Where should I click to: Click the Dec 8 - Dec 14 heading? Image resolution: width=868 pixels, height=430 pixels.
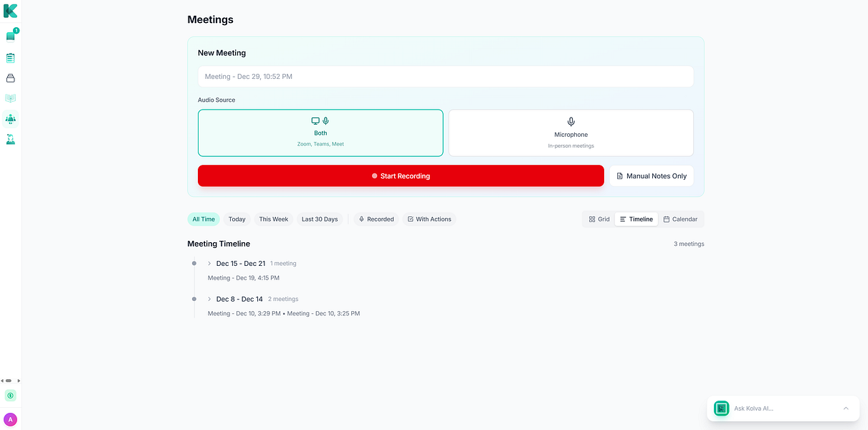click(x=239, y=299)
